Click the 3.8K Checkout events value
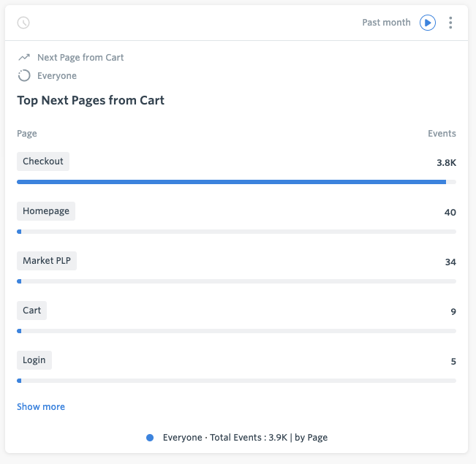This screenshot has width=476, height=464. (446, 163)
